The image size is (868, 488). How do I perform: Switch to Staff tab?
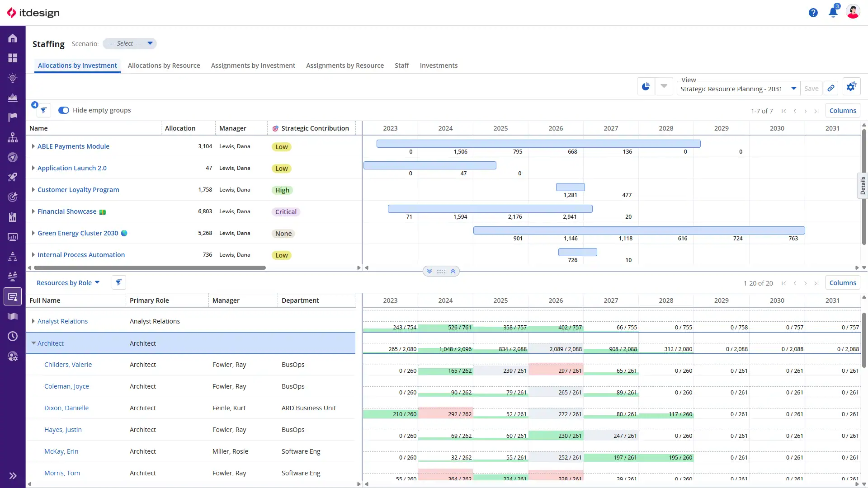pos(401,66)
